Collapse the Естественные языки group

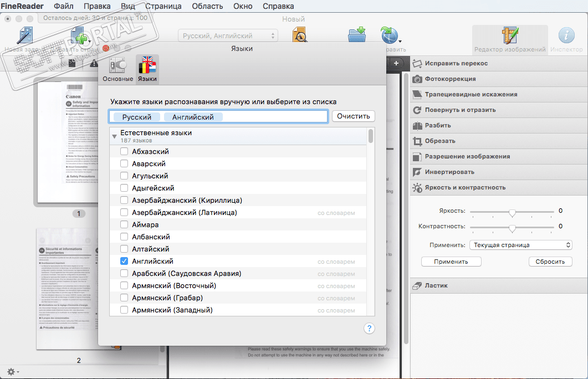[x=114, y=137]
